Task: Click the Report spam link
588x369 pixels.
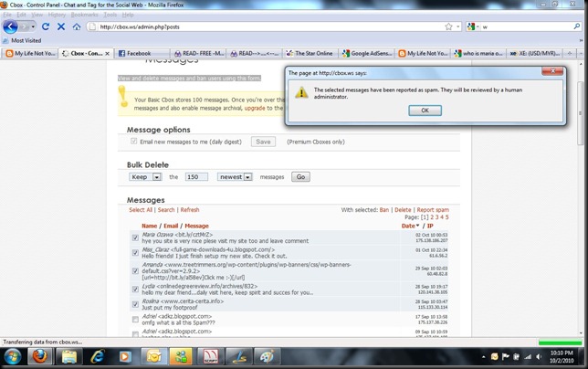Action: tap(433, 210)
